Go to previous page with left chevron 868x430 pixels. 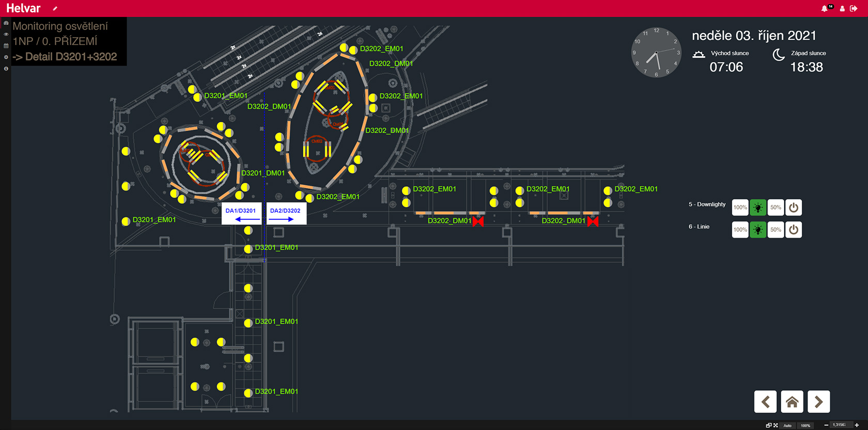click(765, 402)
